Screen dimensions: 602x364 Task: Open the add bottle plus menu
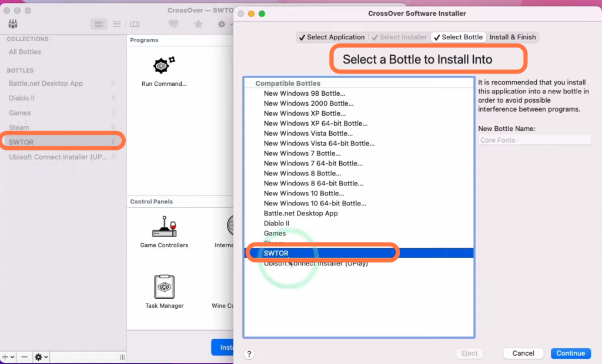point(8,357)
